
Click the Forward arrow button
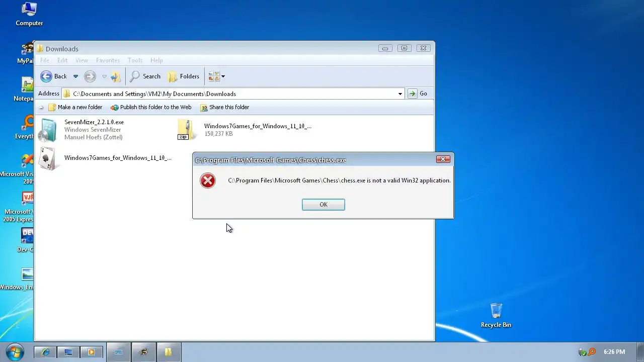coord(90,76)
